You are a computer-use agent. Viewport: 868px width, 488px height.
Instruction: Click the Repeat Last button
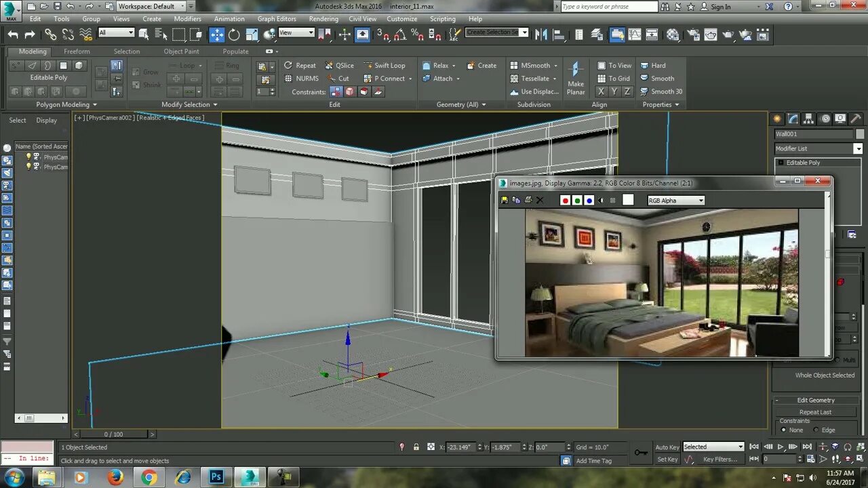click(x=816, y=412)
